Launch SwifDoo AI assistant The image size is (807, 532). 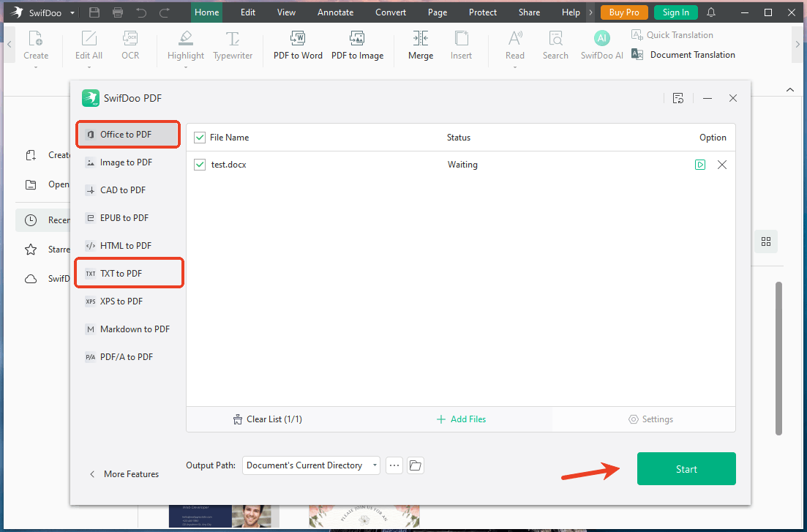(601, 44)
